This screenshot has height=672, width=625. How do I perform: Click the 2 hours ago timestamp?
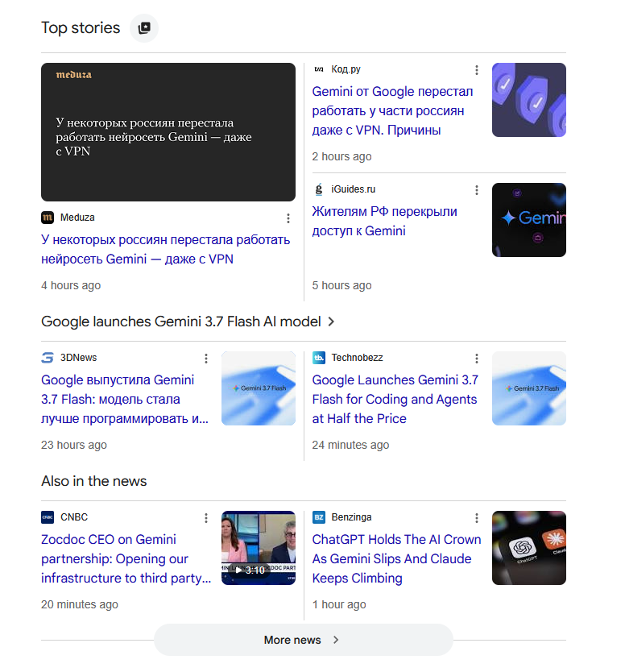pyautogui.click(x=341, y=157)
